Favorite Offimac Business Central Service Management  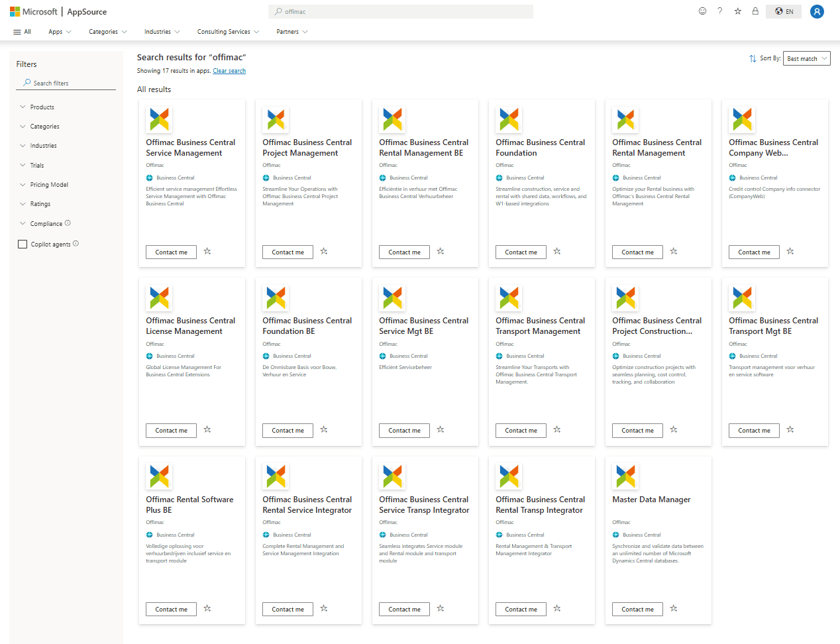pyautogui.click(x=207, y=251)
